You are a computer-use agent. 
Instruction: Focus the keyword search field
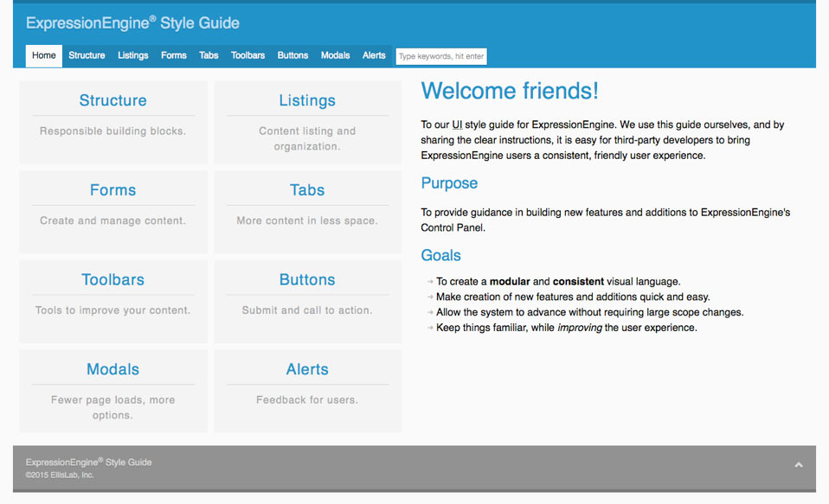441,56
